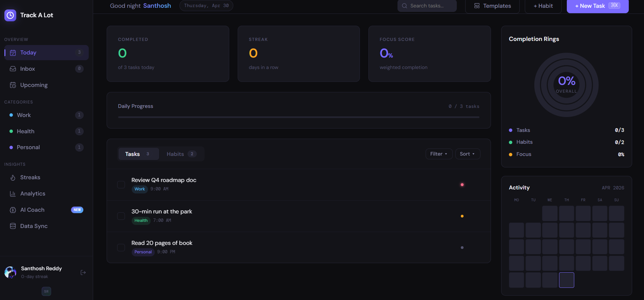Click the + Habit button
The image size is (644, 300).
[543, 6]
